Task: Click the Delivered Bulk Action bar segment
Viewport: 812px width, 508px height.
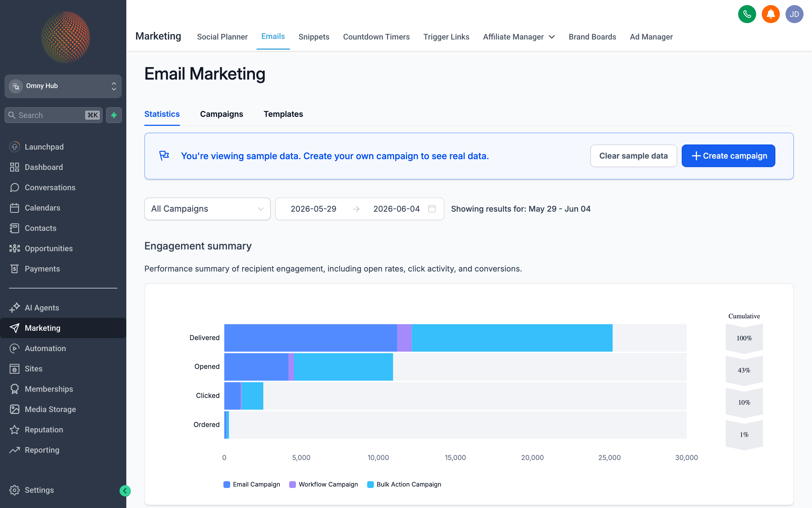Action: pos(512,338)
